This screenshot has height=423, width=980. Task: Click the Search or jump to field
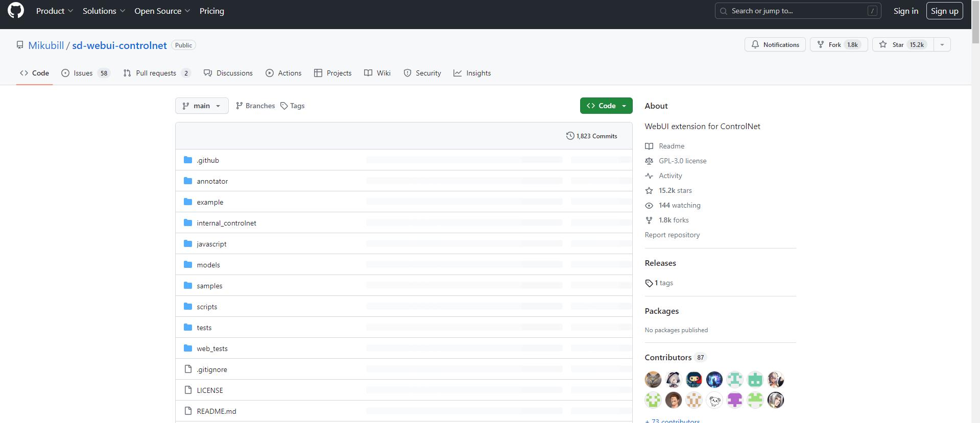tap(797, 11)
